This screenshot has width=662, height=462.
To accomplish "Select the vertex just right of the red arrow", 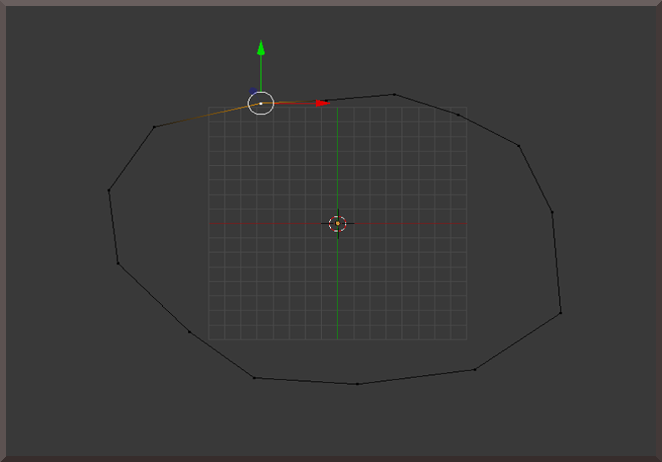I will pos(328,100).
